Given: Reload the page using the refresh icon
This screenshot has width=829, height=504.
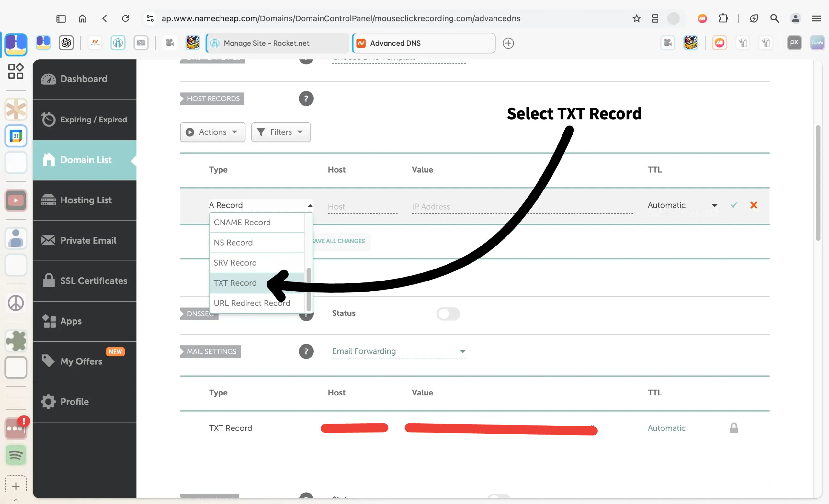Looking at the screenshot, I should click(126, 18).
